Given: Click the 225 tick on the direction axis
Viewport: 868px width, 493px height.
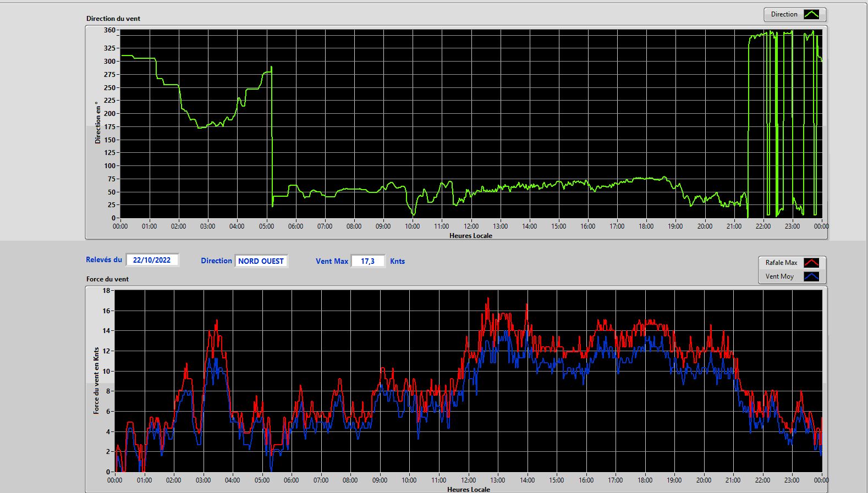Looking at the screenshot, I should tap(109, 101).
